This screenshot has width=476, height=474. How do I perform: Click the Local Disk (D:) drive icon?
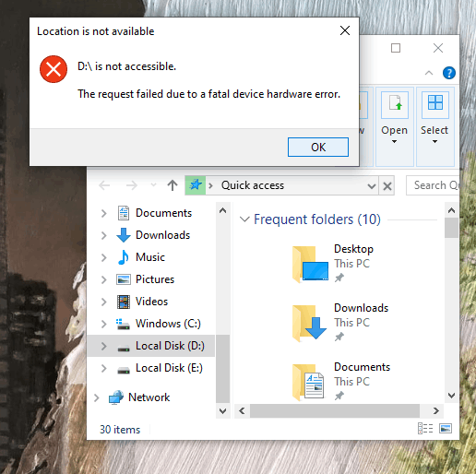click(x=124, y=348)
